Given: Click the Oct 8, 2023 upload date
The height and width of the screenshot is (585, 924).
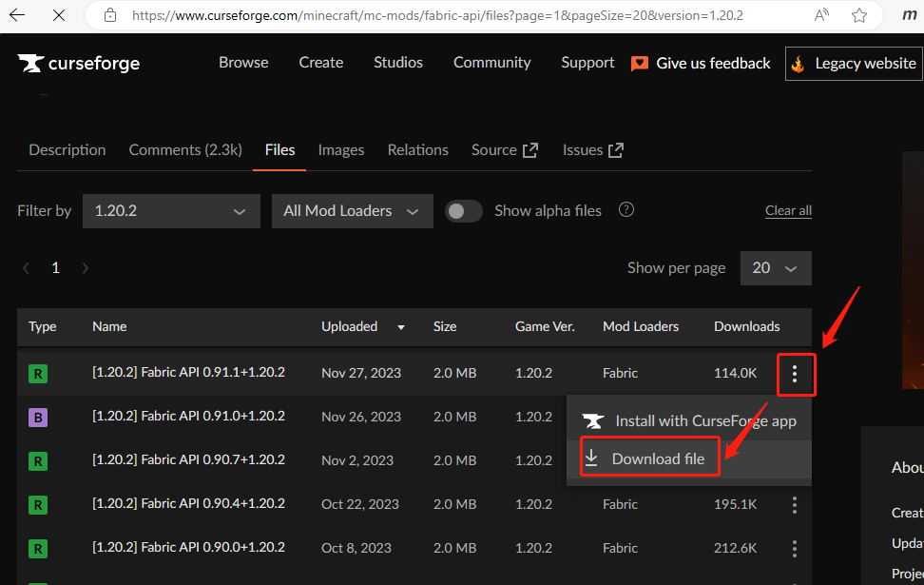Looking at the screenshot, I should (x=356, y=549).
